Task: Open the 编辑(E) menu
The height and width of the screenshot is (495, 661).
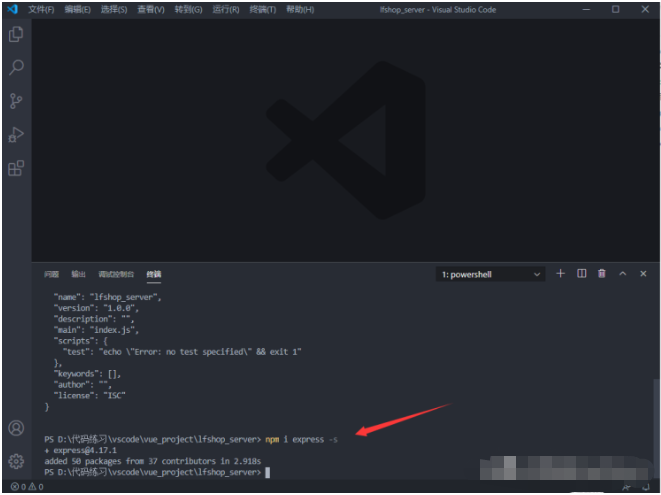Action: coord(78,9)
